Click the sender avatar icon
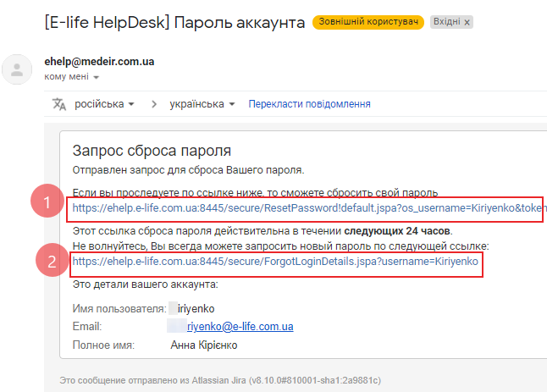This screenshot has width=547, height=392. click(17, 69)
